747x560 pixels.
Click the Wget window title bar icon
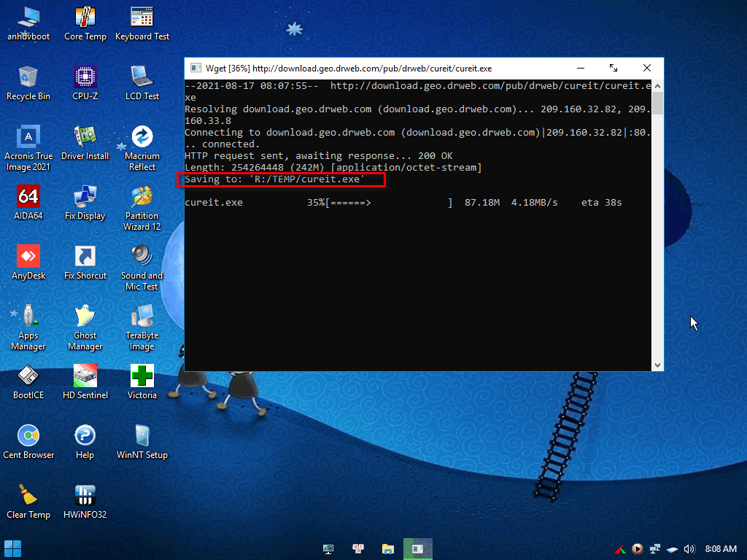click(196, 68)
